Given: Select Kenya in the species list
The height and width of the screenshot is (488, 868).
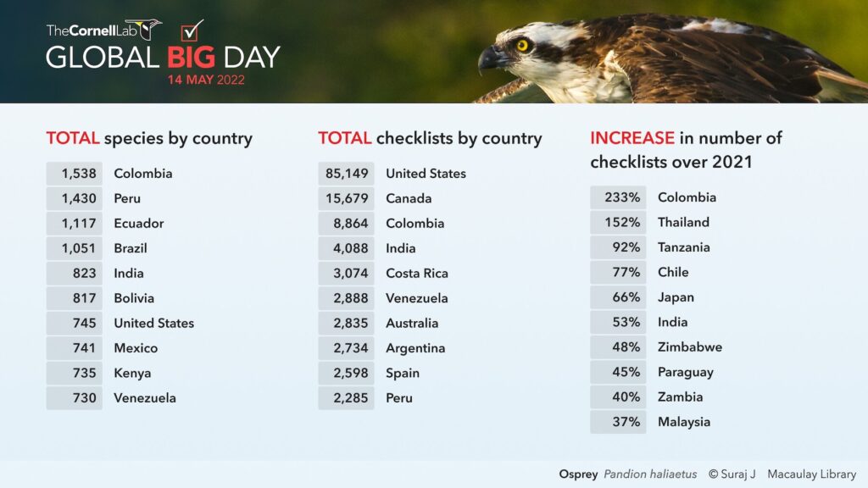Looking at the screenshot, I should pyautogui.click(x=132, y=373).
